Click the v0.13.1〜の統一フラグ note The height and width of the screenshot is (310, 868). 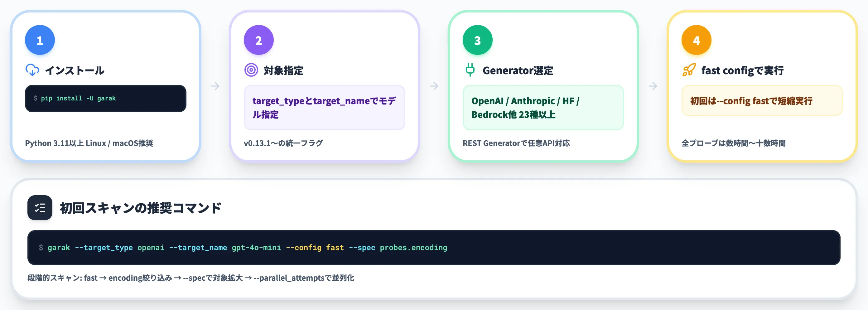283,143
